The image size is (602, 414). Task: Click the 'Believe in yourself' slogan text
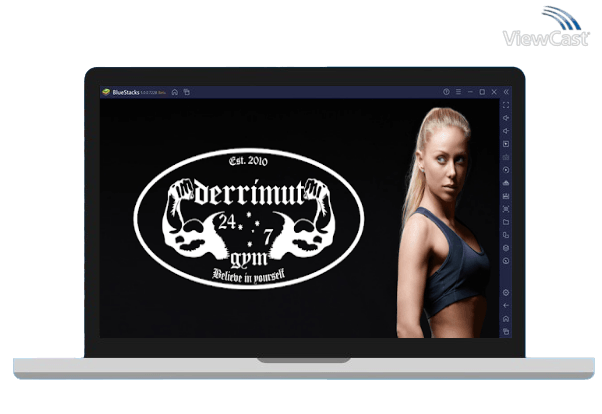249,275
